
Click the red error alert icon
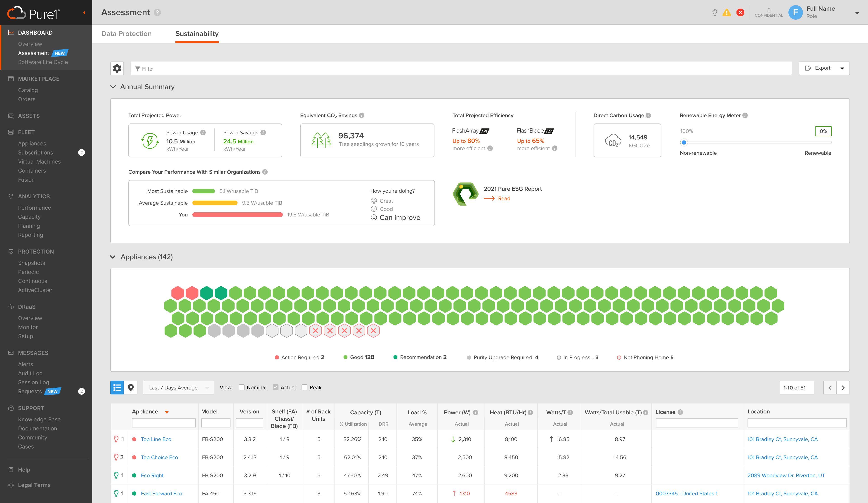740,13
